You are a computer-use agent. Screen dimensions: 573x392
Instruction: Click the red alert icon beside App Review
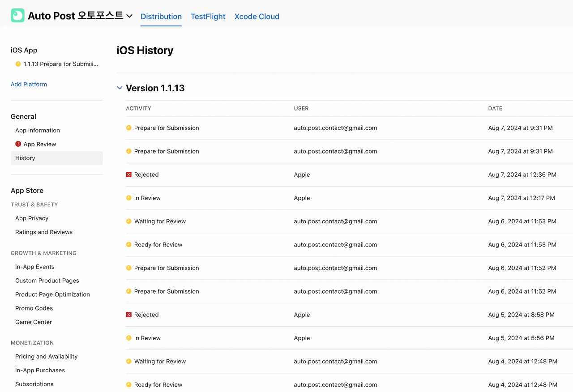pyautogui.click(x=18, y=144)
